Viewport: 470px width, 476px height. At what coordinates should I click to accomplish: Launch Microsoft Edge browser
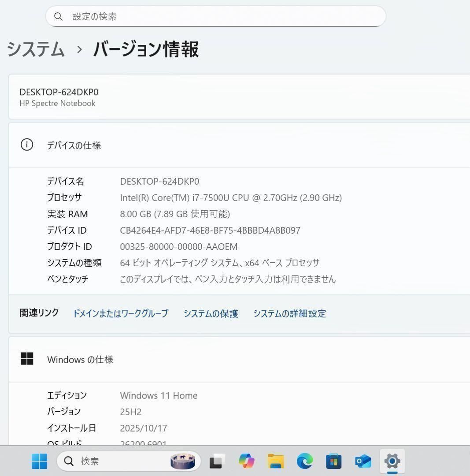point(304,461)
